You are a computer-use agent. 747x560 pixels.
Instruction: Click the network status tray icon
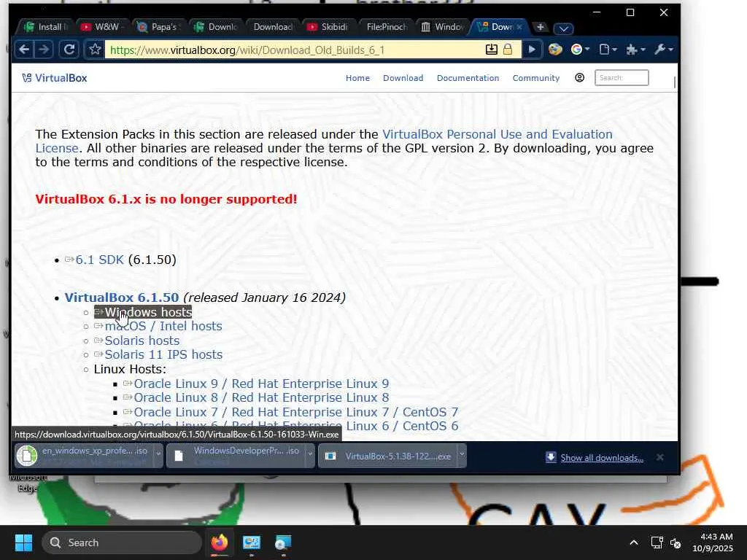point(657,542)
